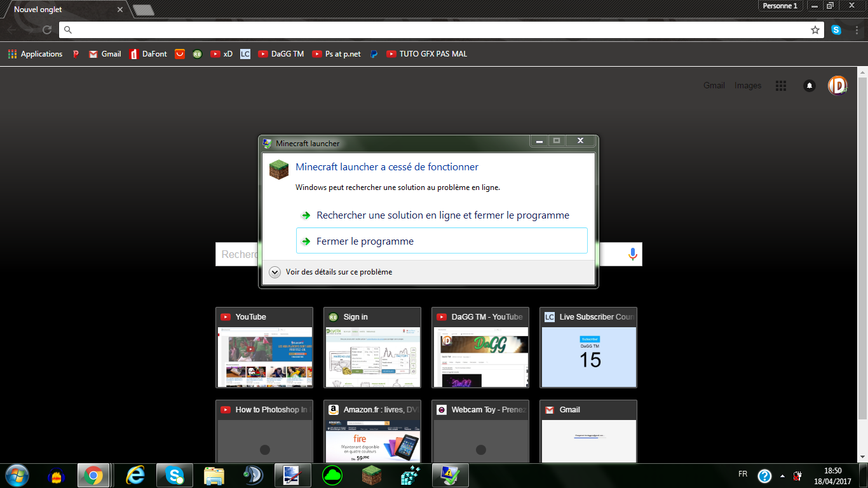Image resolution: width=868 pixels, height=488 pixels.
Task: Click the blue help icon in the tray
Action: (764, 475)
